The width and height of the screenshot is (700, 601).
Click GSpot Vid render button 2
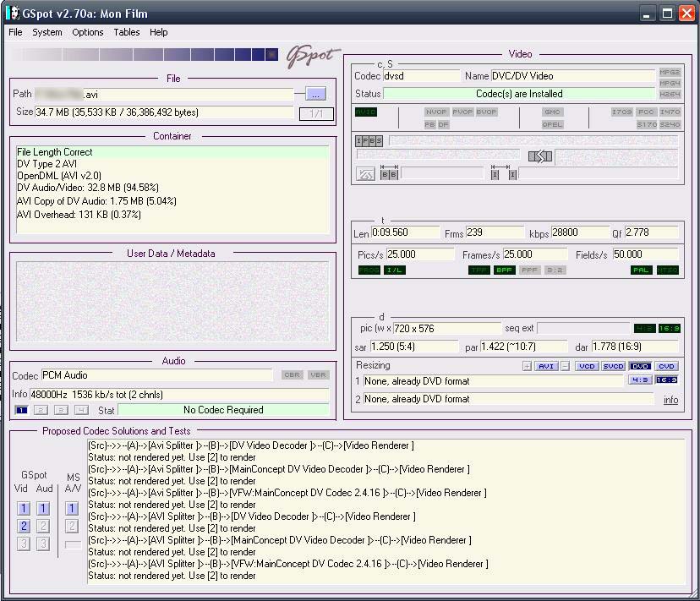click(24, 526)
